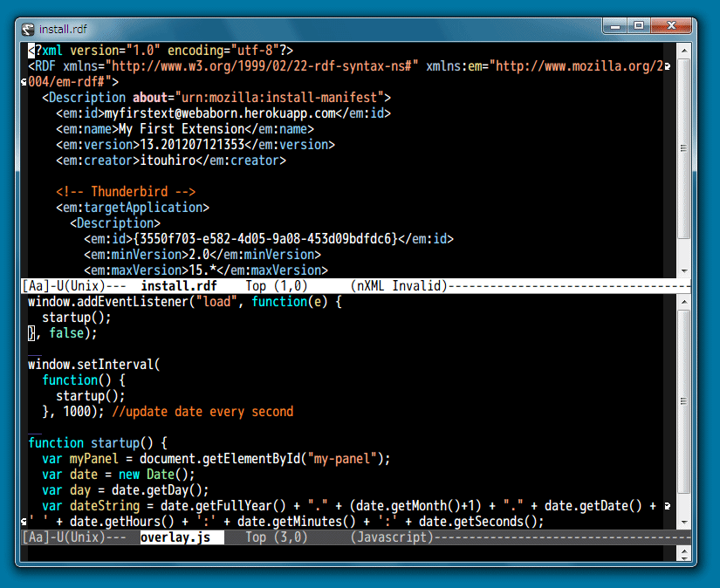Click window.setInterval( line
720x588 pixels.
(x=94, y=365)
